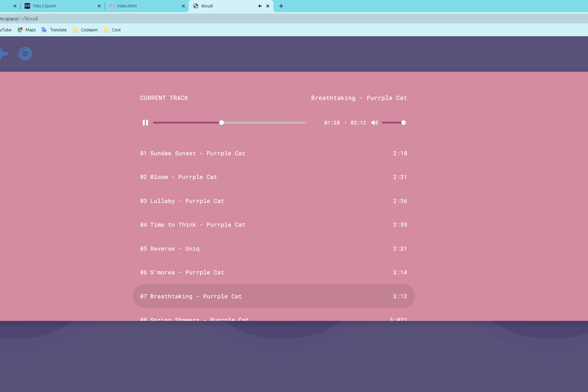The image size is (588, 392).
Task: Click the blue vinyl disc icon
Action: (x=25, y=54)
